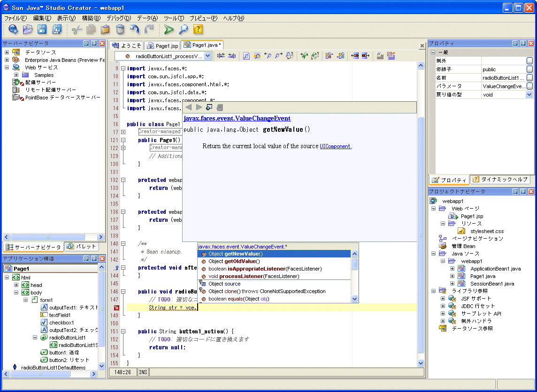Switch to the ダイナミックヘルプ tab

pos(499,179)
